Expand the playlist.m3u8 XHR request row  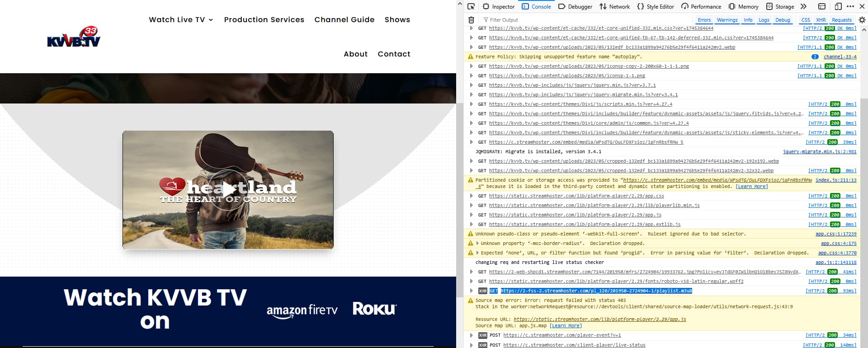click(472, 291)
